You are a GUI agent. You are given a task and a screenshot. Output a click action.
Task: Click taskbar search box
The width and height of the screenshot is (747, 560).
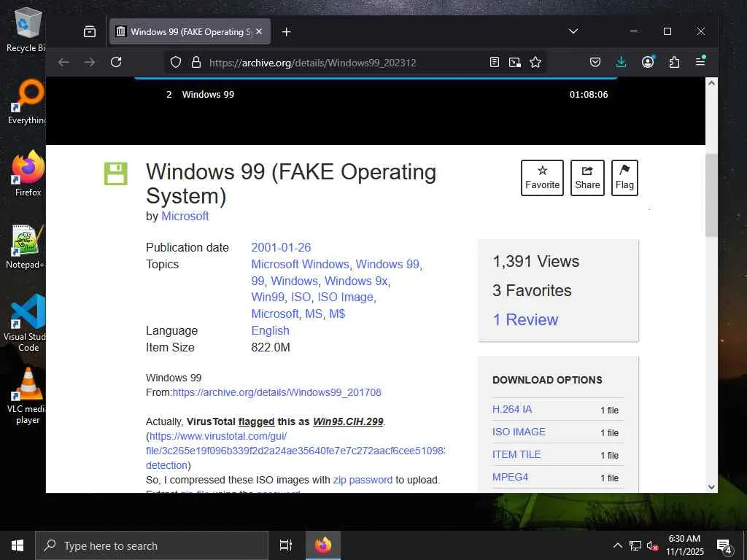152,545
